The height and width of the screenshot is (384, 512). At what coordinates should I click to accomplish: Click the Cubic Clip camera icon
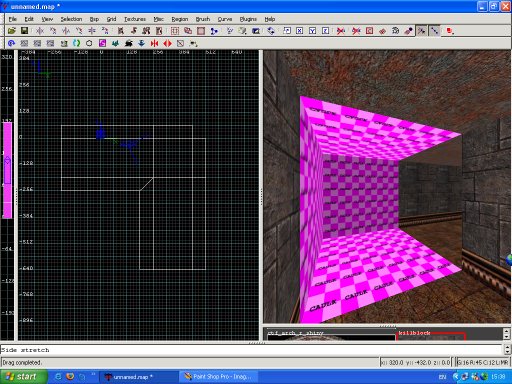click(x=256, y=31)
